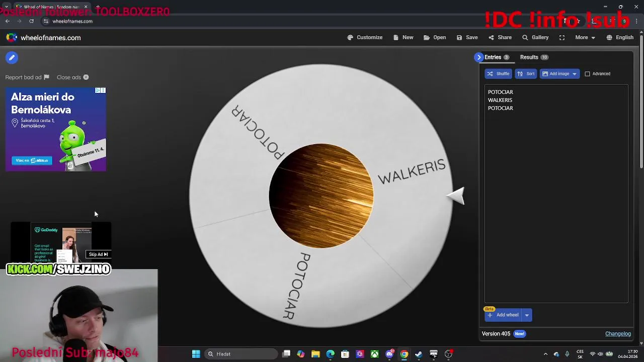Skip the GoDaddy video ad
Image resolution: width=644 pixels, height=362 pixels.
click(98, 254)
